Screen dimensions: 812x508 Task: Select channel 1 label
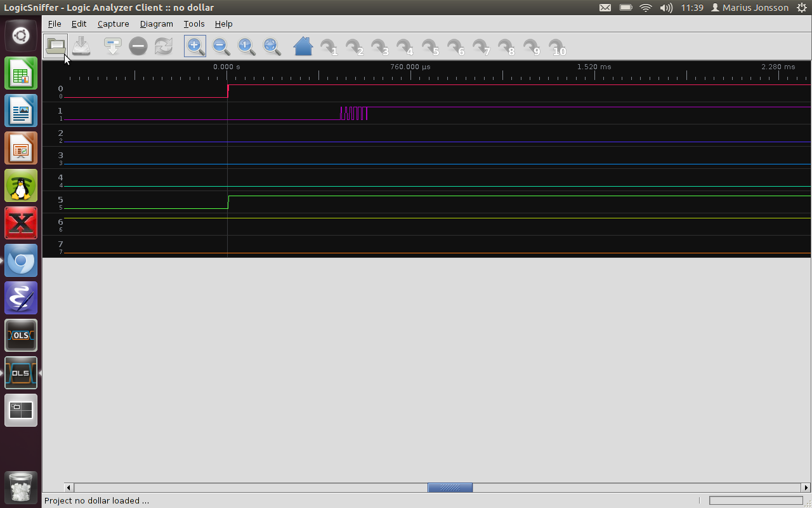(60, 111)
